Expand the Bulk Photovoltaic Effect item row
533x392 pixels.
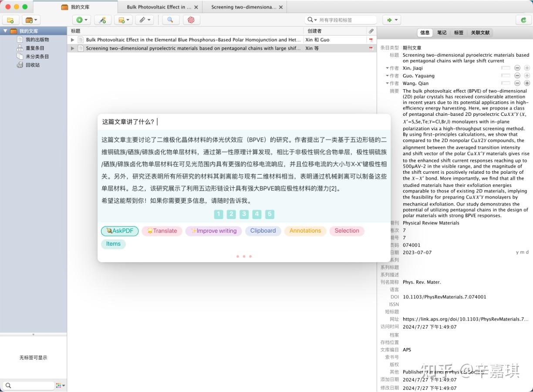(73, 40)
